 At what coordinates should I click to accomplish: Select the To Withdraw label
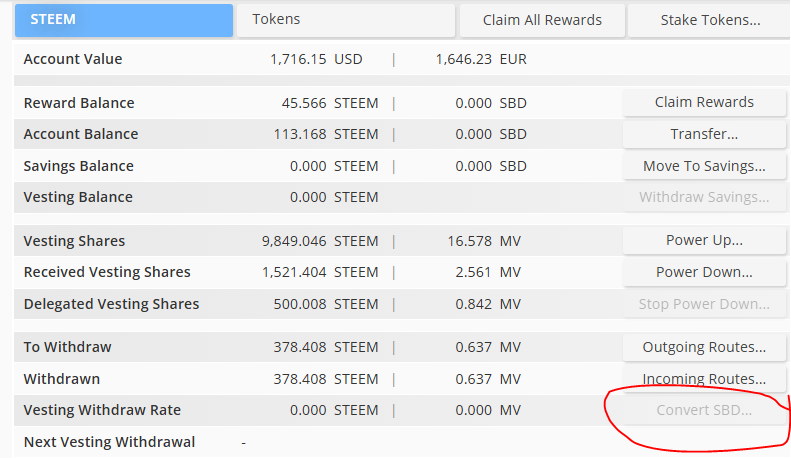[x=67, y=347]
